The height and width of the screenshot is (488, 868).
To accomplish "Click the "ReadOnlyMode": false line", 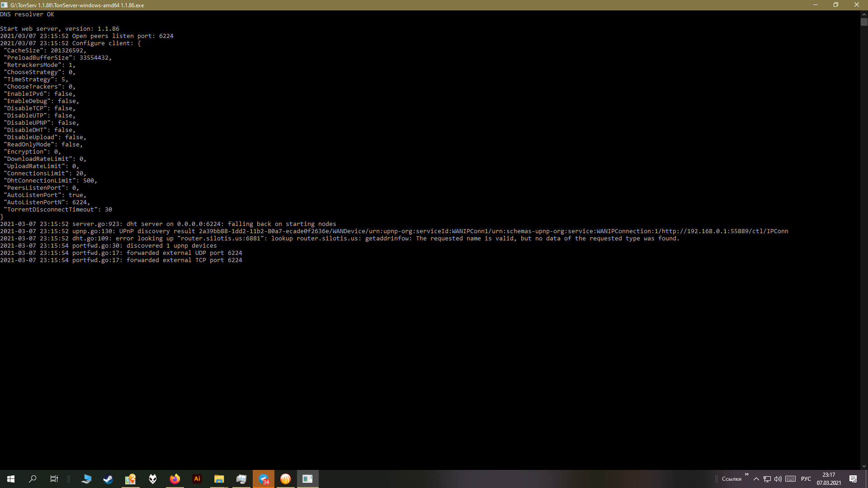I will point(43,145).
